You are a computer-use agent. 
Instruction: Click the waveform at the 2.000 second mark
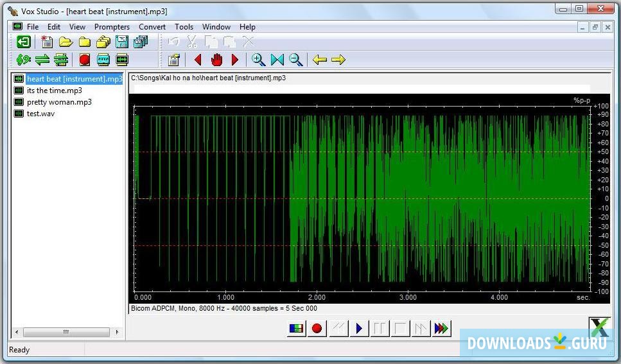pyautogui.click(x=317, y=198)
